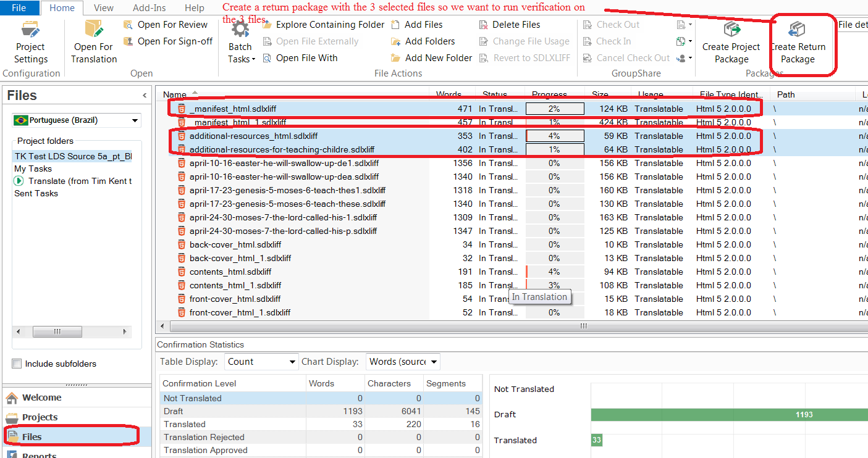Open Project Settings

pos(30,43)
